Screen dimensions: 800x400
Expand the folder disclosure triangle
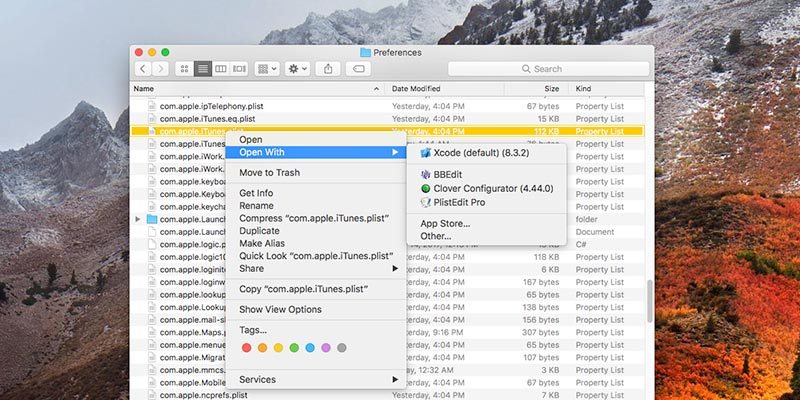click(x=137, y=219)
